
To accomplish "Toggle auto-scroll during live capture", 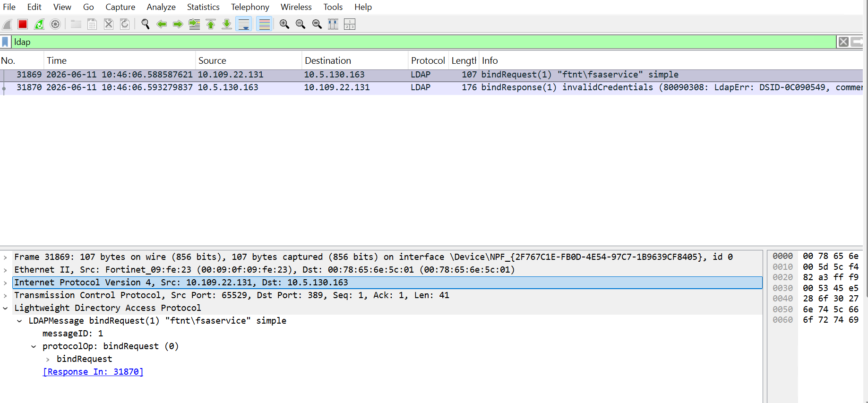I will [x=244, y=24].
